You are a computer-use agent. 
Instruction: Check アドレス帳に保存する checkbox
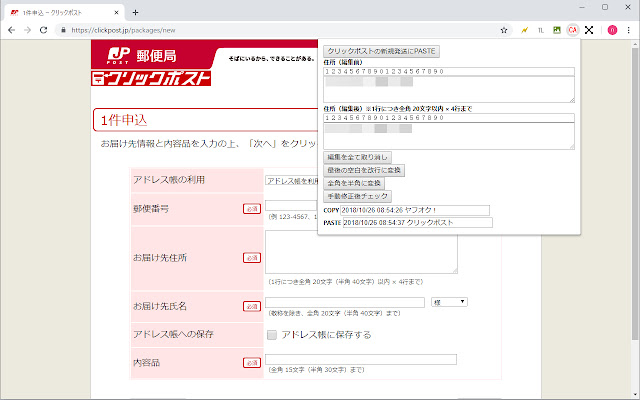[x=272, y=335]
